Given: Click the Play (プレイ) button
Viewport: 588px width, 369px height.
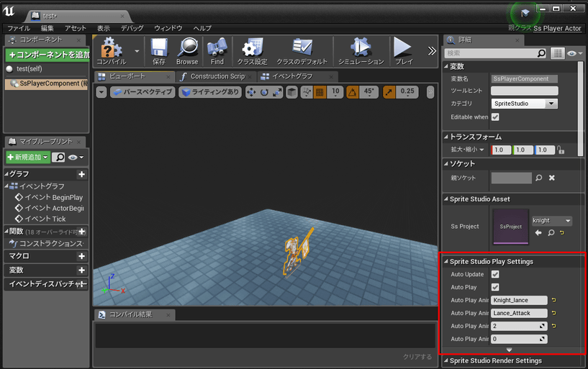Looking at the screenshot, I should (404, 52).
